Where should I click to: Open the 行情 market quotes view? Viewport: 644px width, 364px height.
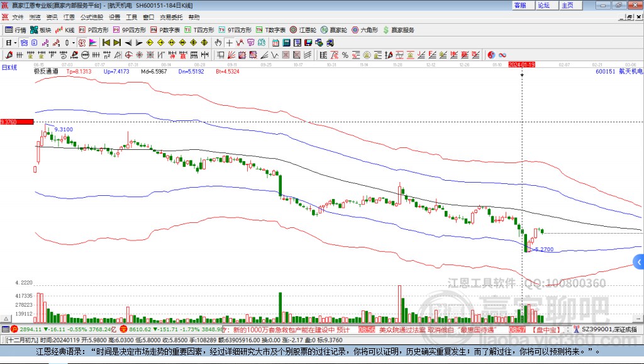16,30
